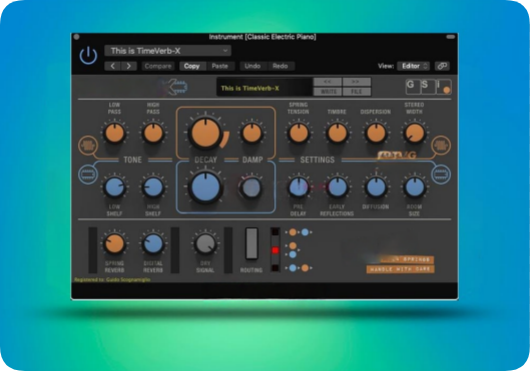This screenshot has width=530, height=371.
Task: Toggle the plugin power button
Action: [x=88, y=55]
